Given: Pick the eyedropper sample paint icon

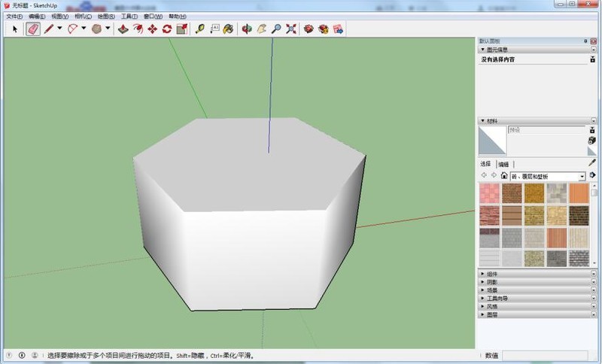Looking at the screenshot, I should coord(591,162).
